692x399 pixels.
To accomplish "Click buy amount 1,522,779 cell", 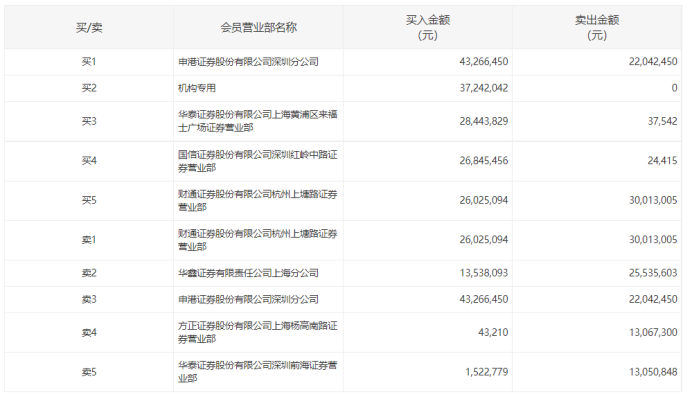I will click(487, 372).
